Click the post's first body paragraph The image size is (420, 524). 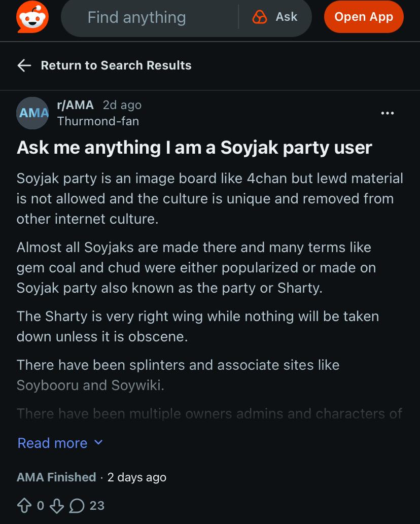[209, 198]
